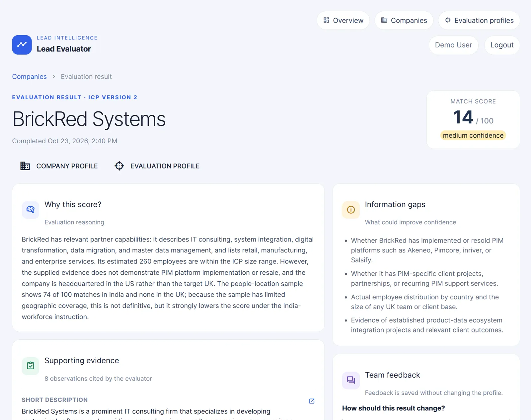Screen dimensions: 531x420
Task: Click the Demo User button
Action: pos(453,45)
